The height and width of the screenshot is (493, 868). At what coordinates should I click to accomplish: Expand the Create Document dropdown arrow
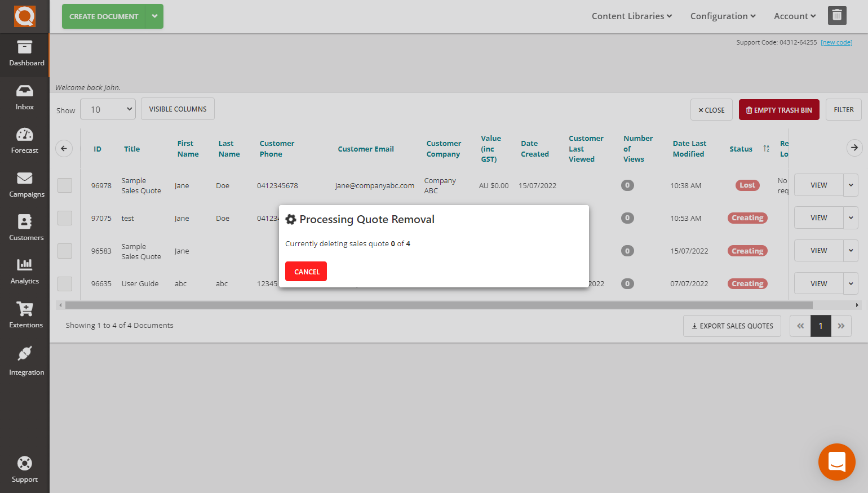pos(154,16)
